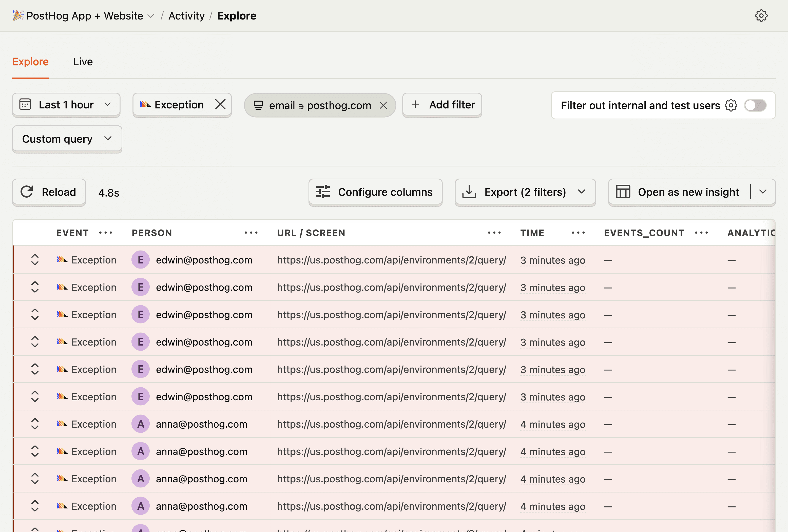Image resolution: width=788 pixels, height=532 pixels.
Task: Click the party emoji project icon
Action: (18, 15)
